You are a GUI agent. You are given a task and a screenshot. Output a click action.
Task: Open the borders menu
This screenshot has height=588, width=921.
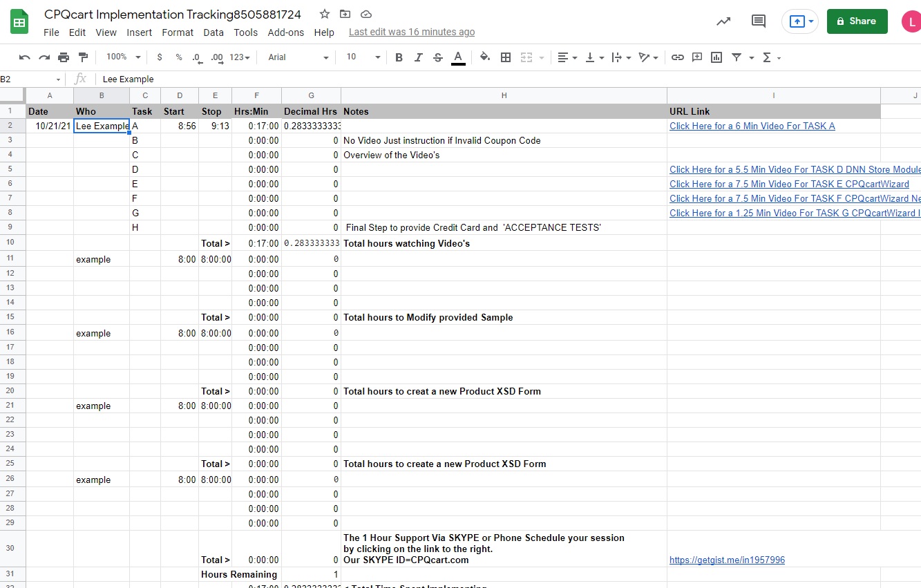[506, 57]
